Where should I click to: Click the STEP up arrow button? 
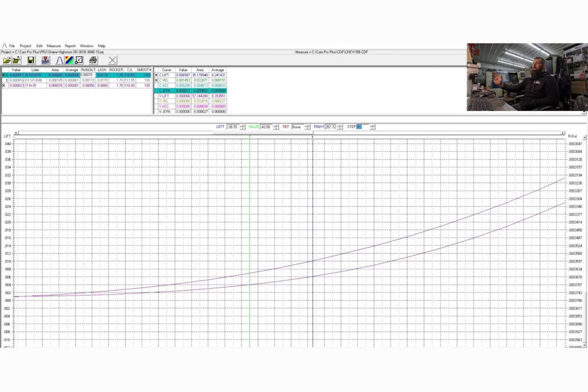[371, 125]
